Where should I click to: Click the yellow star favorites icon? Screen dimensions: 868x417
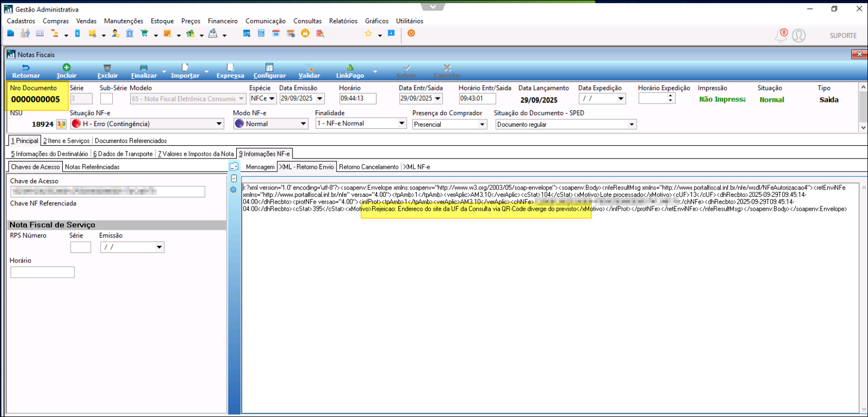[x=368, y=34]
